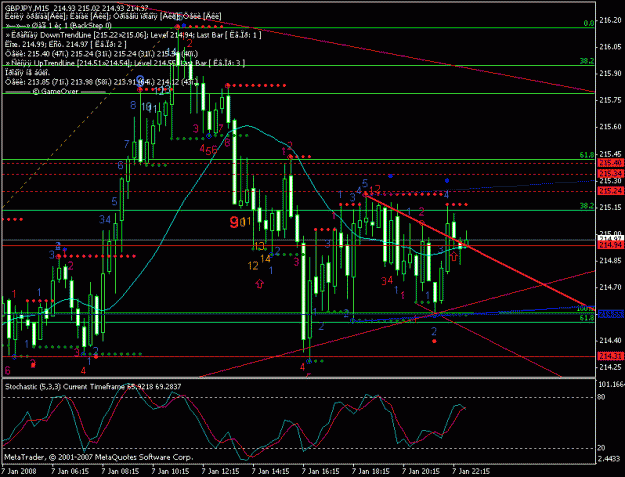Click the Stochastic 20 level label
This screenshot has width=625, height=477.
(x=602, y=448)
